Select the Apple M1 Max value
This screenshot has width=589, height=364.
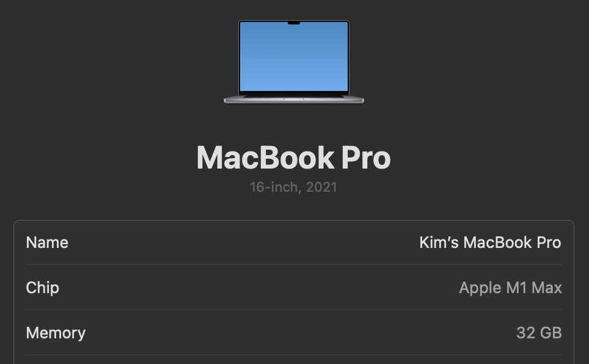pyautogui.click(x=511, y=288)
